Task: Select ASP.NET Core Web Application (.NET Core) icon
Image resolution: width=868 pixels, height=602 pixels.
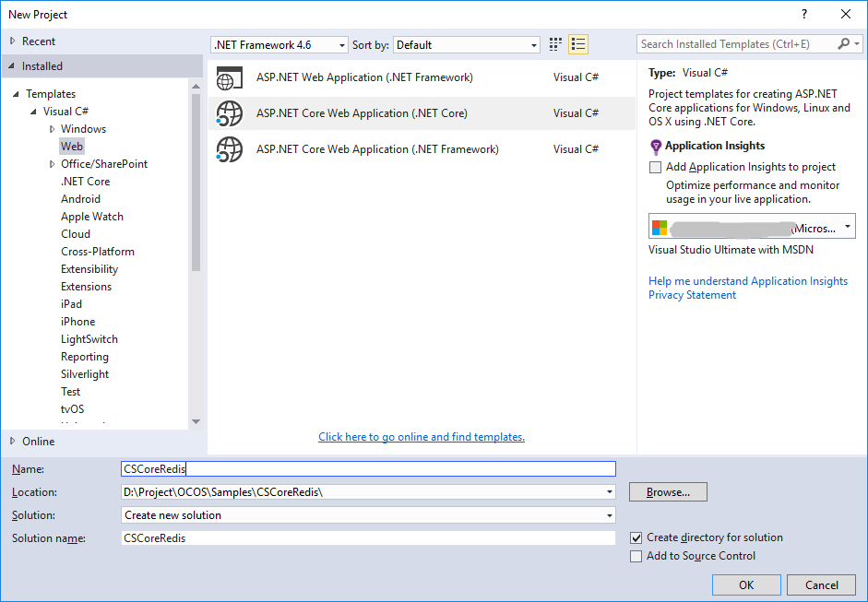Action: [x=229, y=113]
